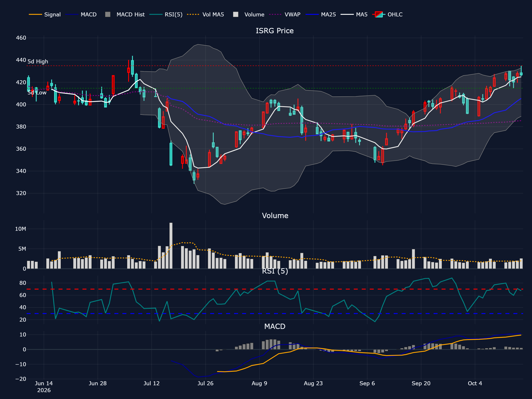
Task: Click the 380 price axis label
Action: [21, 127]
